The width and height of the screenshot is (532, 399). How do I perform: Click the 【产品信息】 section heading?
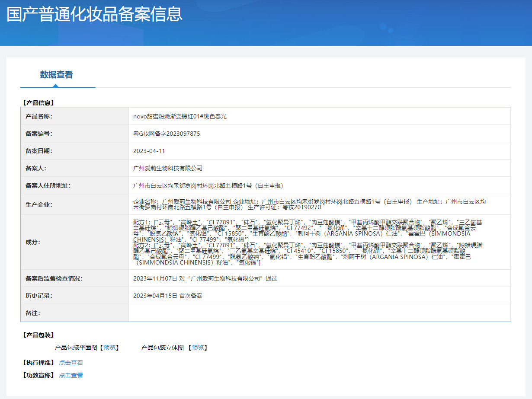[x=38, y=103]
